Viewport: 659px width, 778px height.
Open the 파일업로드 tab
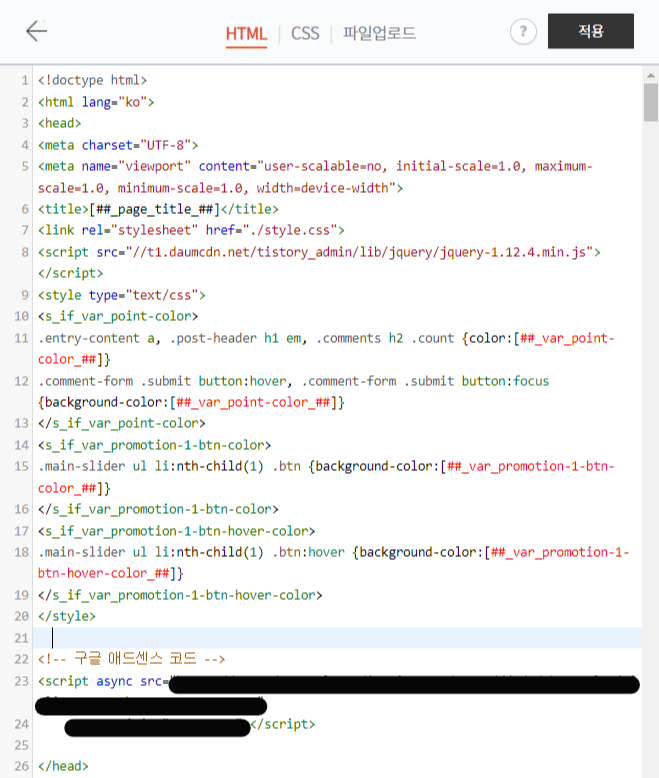379,33
